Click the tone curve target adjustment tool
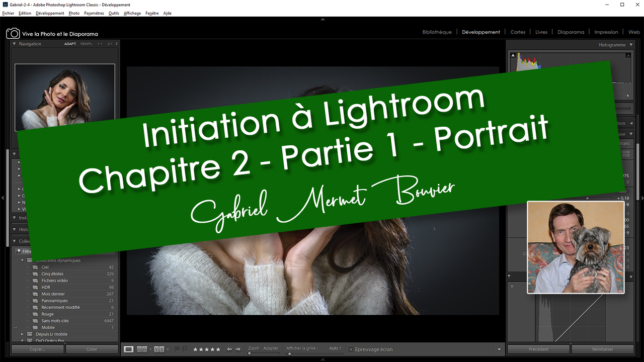 pos(512,287)
